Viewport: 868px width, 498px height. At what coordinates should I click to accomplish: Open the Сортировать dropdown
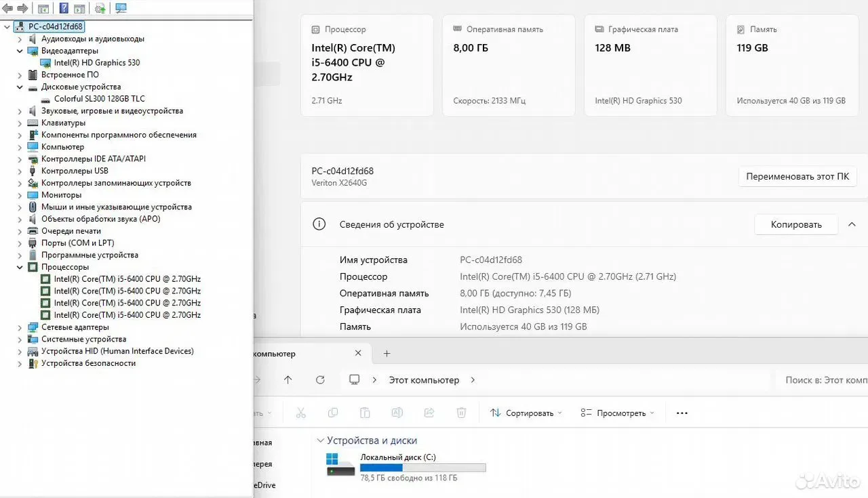(x=526, y=413)
